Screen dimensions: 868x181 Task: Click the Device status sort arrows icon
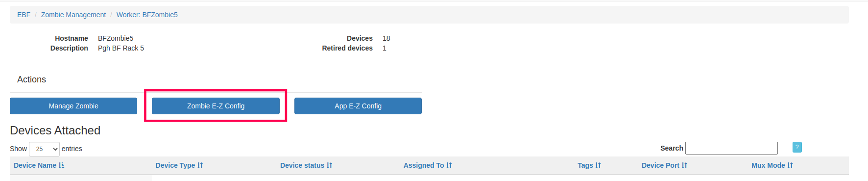click(x=329, y=165)
